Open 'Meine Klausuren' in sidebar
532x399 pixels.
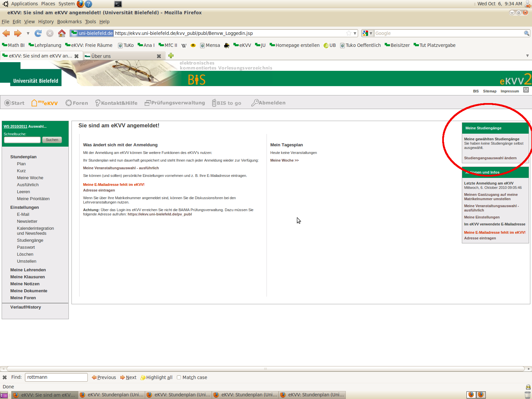point(28,277)
